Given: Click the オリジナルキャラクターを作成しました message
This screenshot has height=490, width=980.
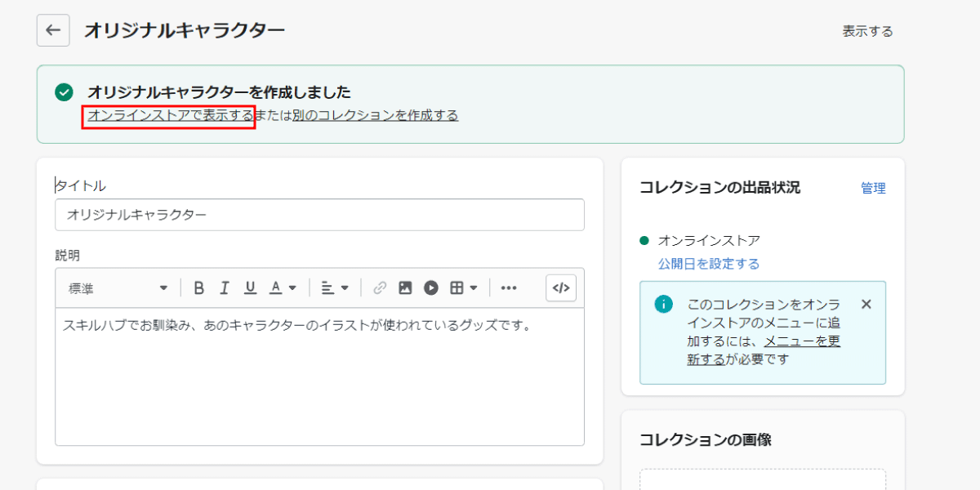Looking at the screenshot, I should (x=219, y=92).
